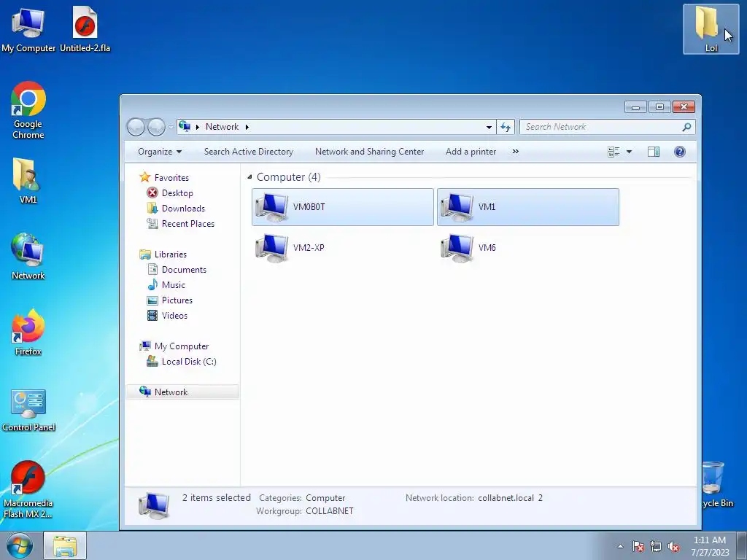Click the COLLABNET workgroup value
This screenshot has width=747, height=560.
[x=330, y=511]
